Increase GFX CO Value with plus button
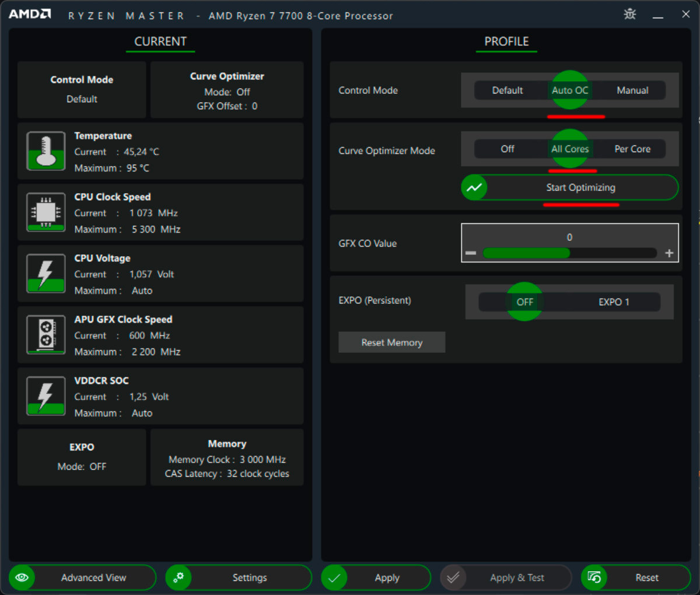 (669, 253)
